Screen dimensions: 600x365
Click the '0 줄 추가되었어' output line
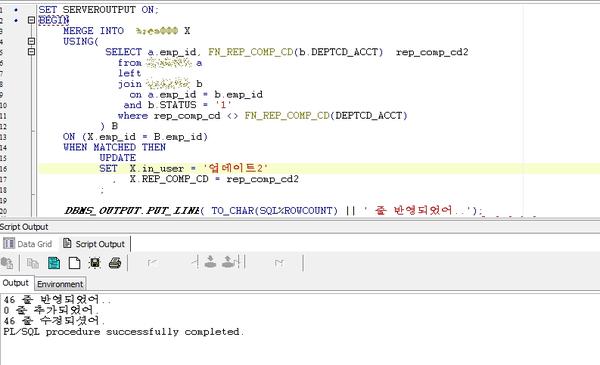pyautogui.click(x=51, y=310)
